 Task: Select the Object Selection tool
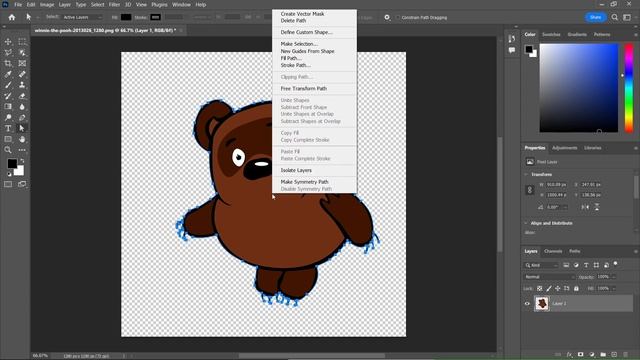(22, 53)
